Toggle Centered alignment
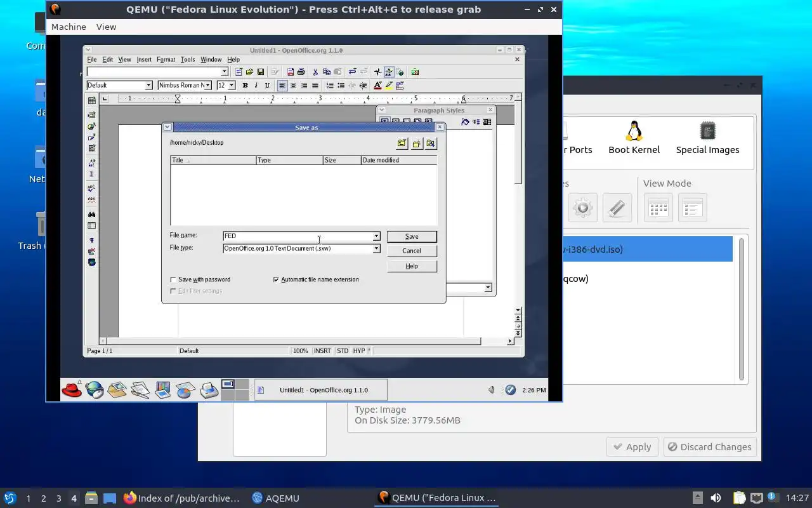Viewport: 812px width, 508px height. tap(293, 86)
